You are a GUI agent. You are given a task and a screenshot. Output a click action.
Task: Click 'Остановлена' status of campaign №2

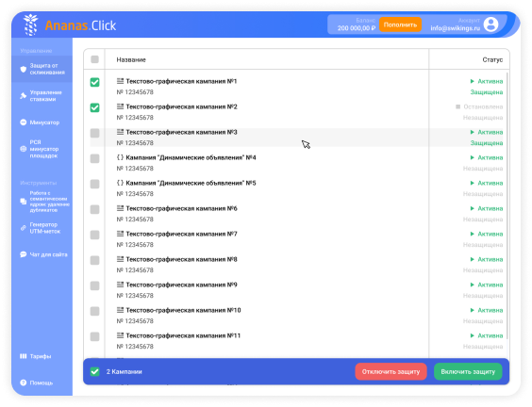(x=483, y=106)
